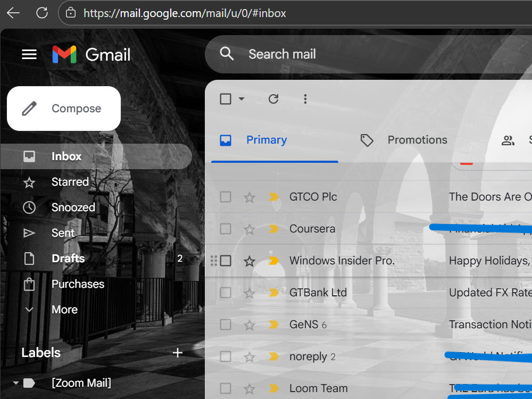Screen dimensions: 532x399
Task: Star the Loom Team email
Action: [x=250, y=388]
